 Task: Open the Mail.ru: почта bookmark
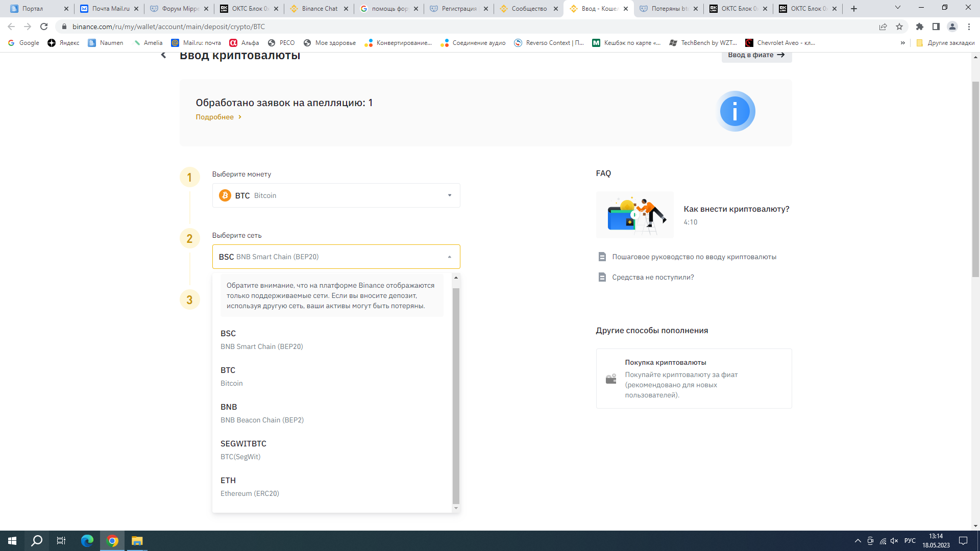coord(196,43)
